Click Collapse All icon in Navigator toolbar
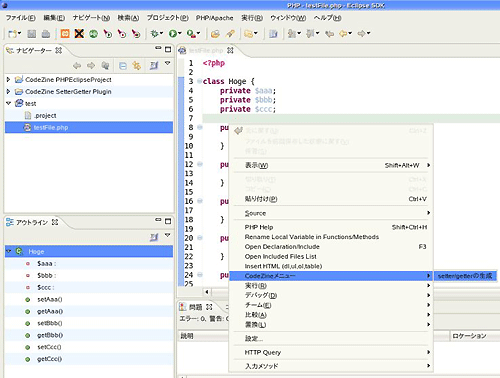Image resolution: width=500 pixels, height=378 pixels. pos(123,66)
